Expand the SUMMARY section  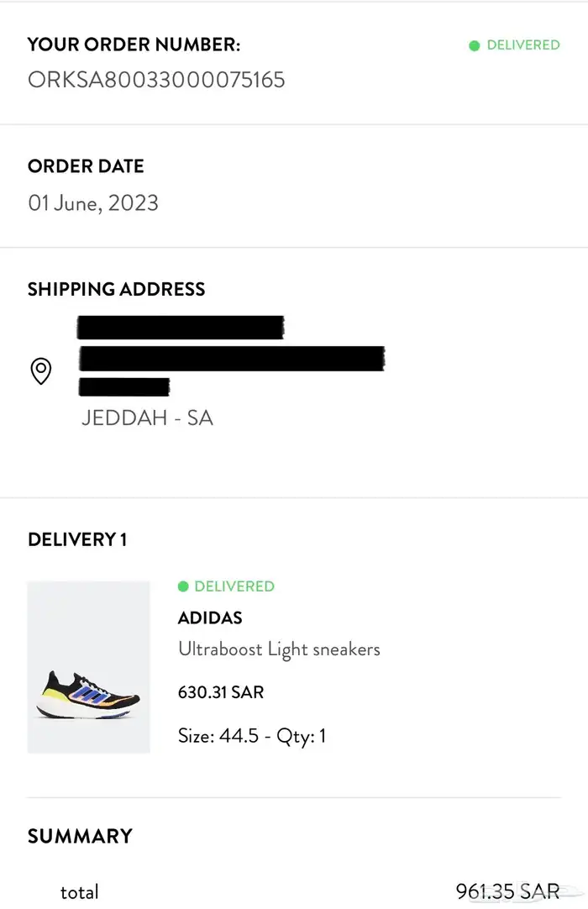pos(80,836)
